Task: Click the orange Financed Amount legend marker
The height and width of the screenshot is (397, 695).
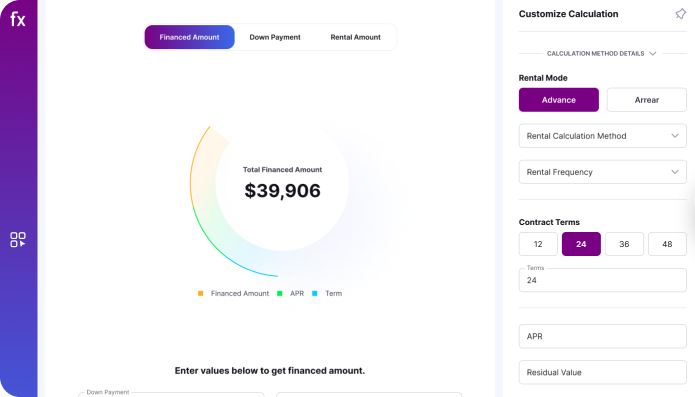Action: point(200,293)
